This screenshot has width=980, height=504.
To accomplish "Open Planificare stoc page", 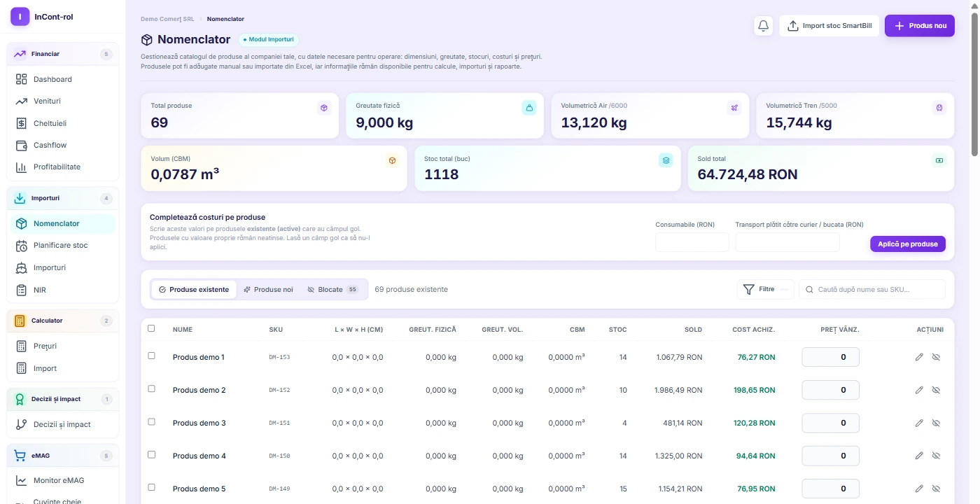I will click(x=63, y=246).
